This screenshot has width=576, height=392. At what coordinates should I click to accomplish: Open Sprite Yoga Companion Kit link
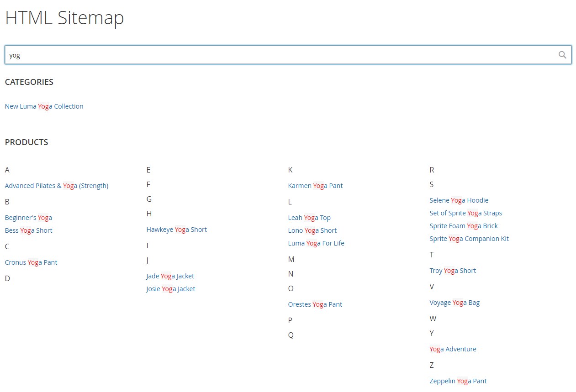pyautogui.click(x=469, y=239)
